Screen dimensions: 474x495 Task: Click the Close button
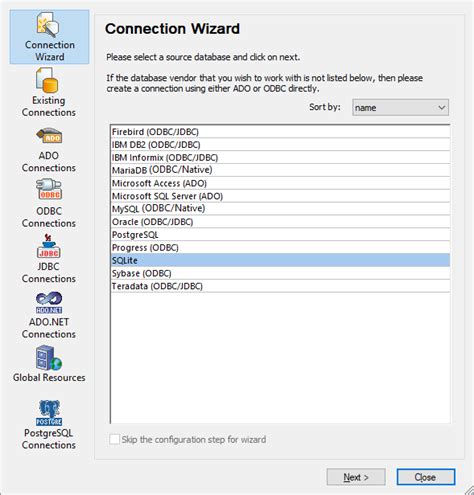click(x=426, y=477)
